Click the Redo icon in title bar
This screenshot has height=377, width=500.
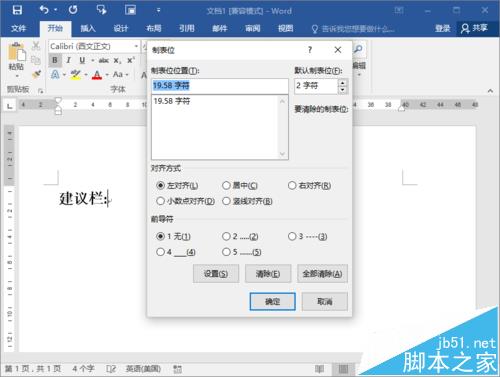pyautogui.click(x=73, y=10)
